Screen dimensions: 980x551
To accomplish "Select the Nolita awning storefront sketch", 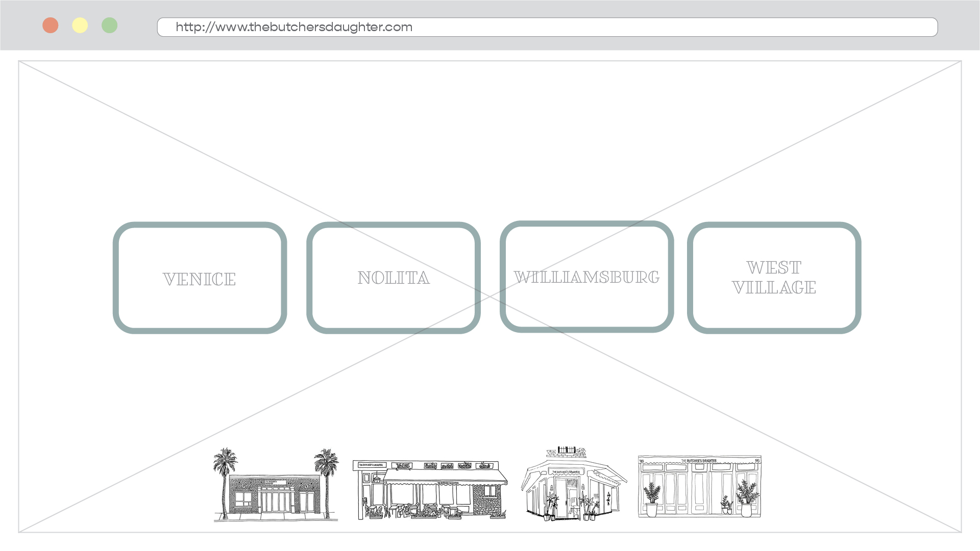I will click(430, 490).
